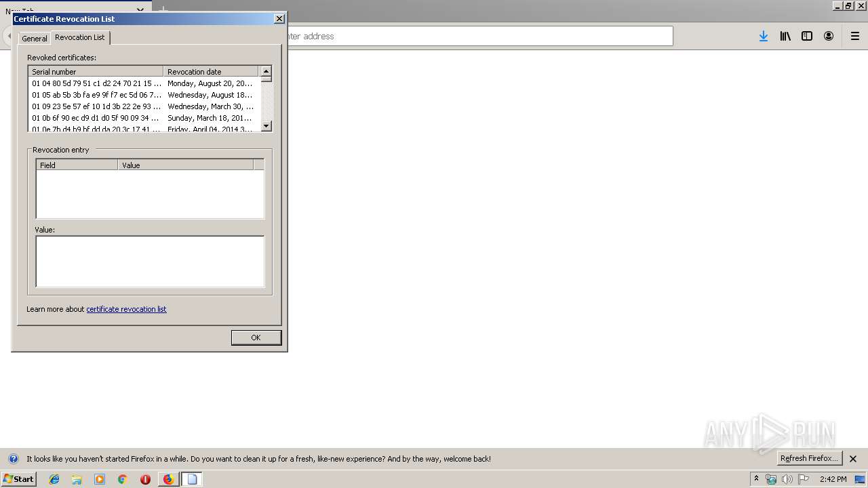This screenshot has height=488, width=868.
Task: Click the taskbar clock showing 2:42 PM
Action: 833,479
